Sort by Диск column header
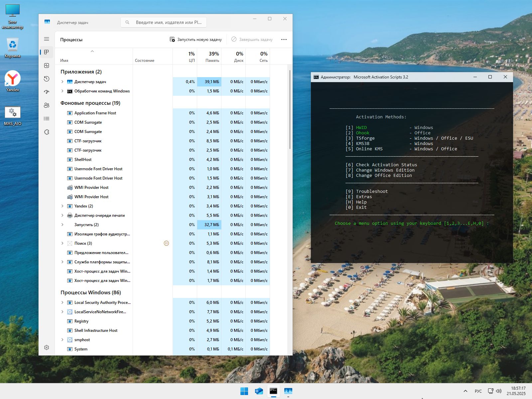Image resolution: width=532 pixels, height=399 pixels. click(233, 56)
